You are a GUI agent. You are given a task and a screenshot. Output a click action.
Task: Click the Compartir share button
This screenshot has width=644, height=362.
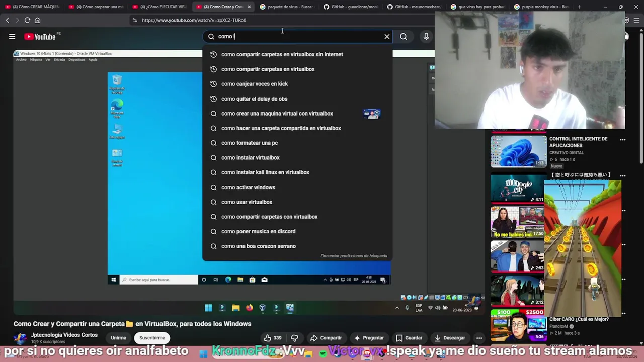click(x=326, y=338)
